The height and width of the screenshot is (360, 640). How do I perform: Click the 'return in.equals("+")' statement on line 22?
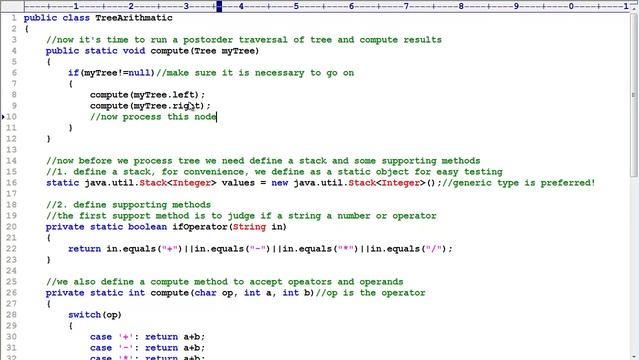pos(260,249)
